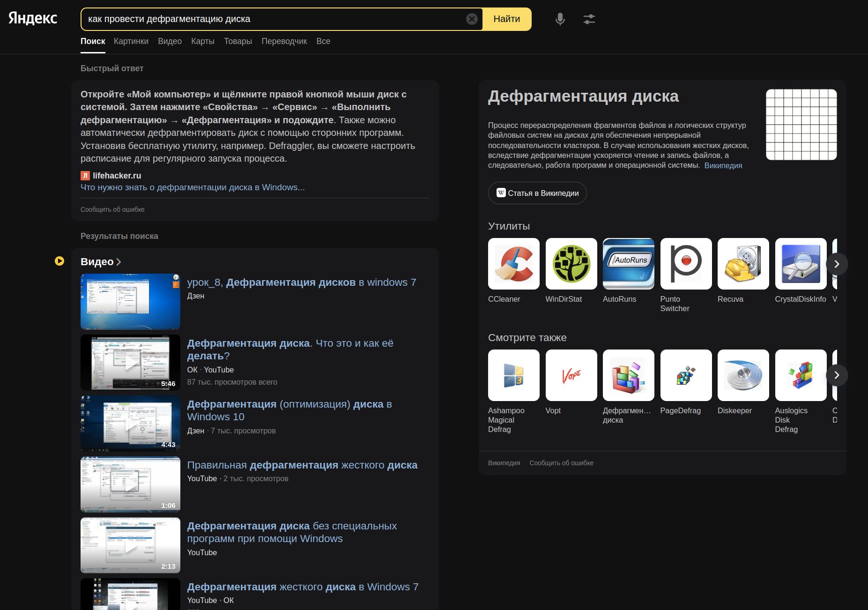Click the lifehacker.ru favicon
868x610 pixels.
point(85,176)
